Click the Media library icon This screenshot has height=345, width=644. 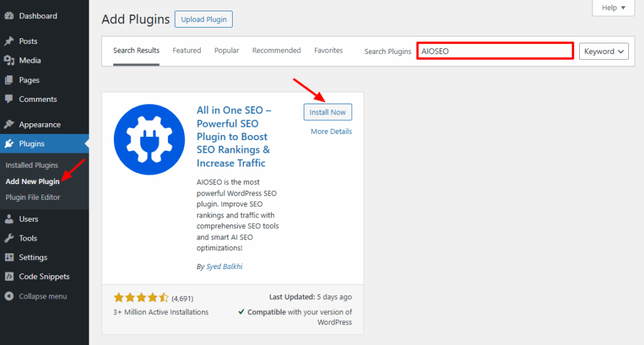[9, 60]
